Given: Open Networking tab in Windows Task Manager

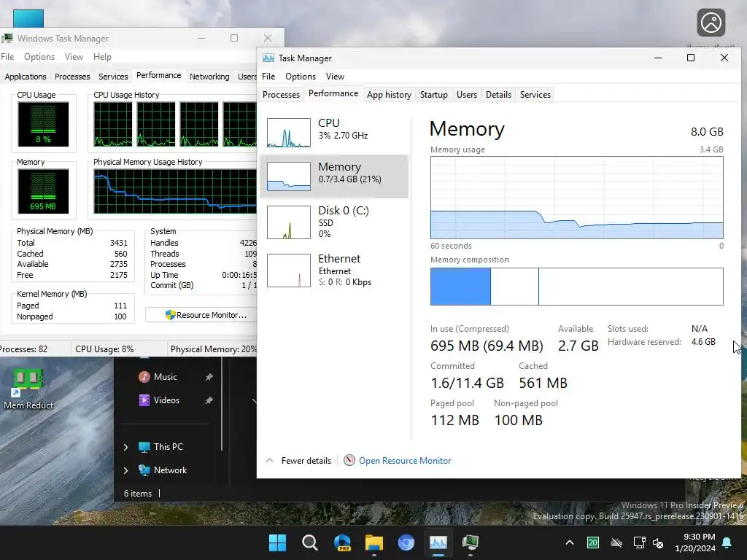Looking at the screenshot, I should (209, 76).
